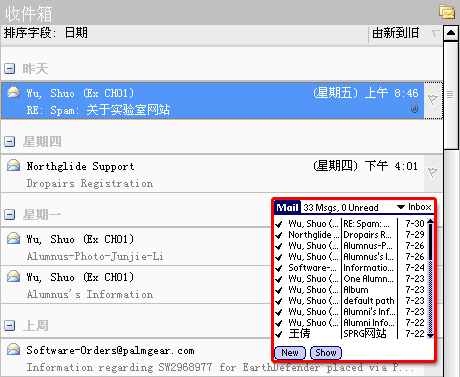Flag the Northglide Support Dropairs email
This screenshot has width=460, height=377.
[433, 172]
